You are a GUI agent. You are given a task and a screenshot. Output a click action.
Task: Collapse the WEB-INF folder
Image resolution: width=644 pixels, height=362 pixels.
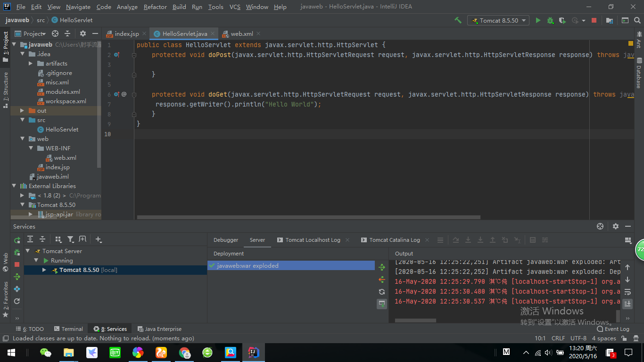coord(31,148)
